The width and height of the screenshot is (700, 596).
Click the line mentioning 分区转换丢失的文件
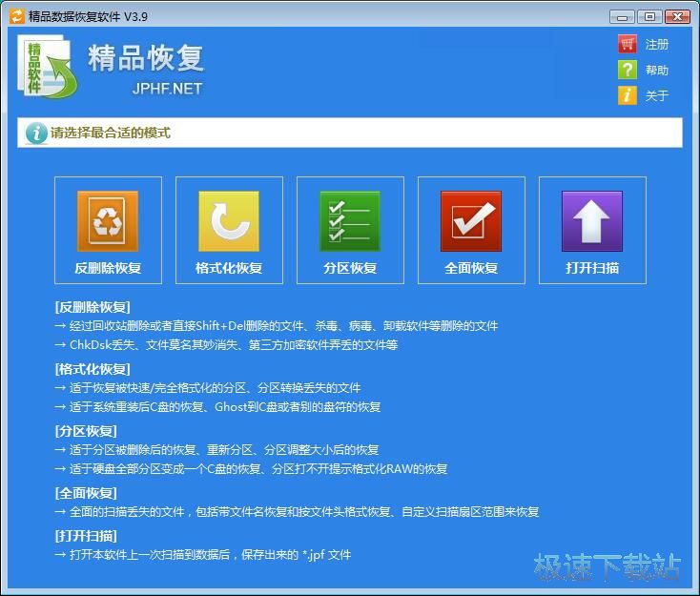click(x=208, y=387)
